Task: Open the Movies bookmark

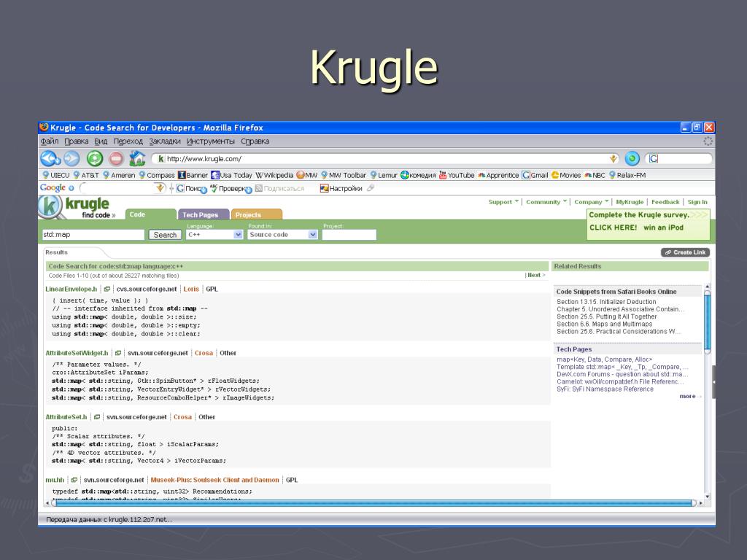Action: tap(566, 175)
